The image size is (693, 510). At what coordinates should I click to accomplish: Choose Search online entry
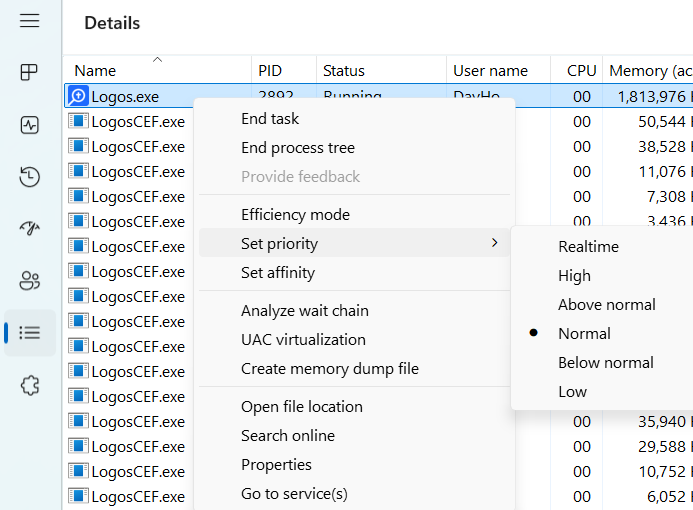(288, 436)
